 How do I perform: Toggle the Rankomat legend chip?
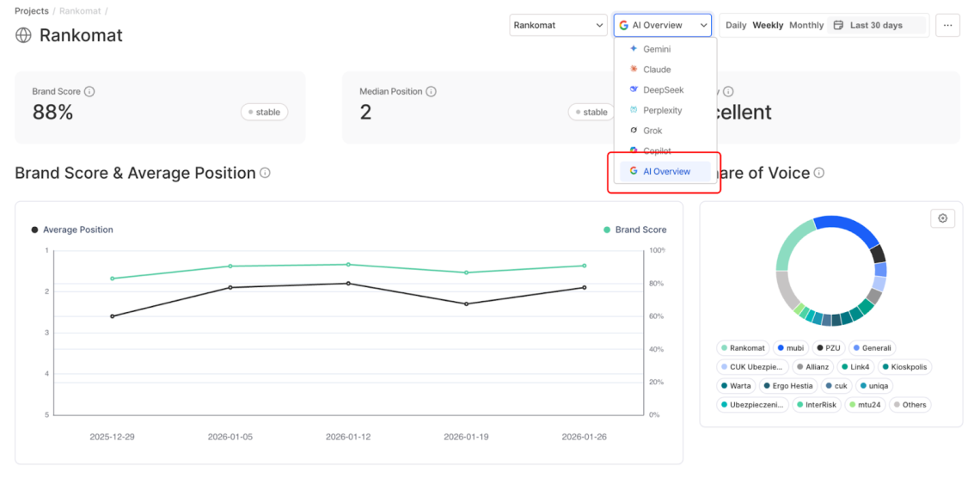[x=744, y=348]
